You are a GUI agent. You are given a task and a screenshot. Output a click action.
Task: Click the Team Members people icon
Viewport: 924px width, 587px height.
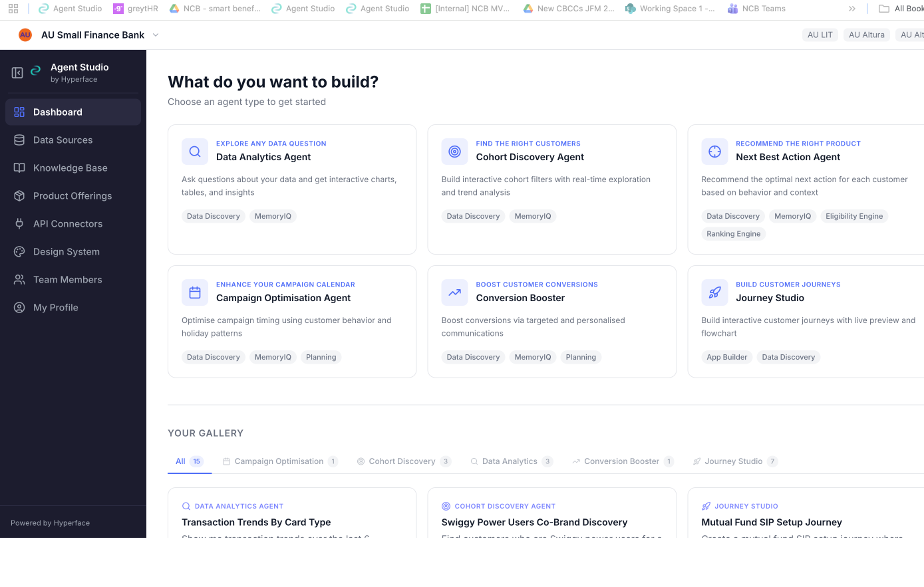[x=19, y=279]
